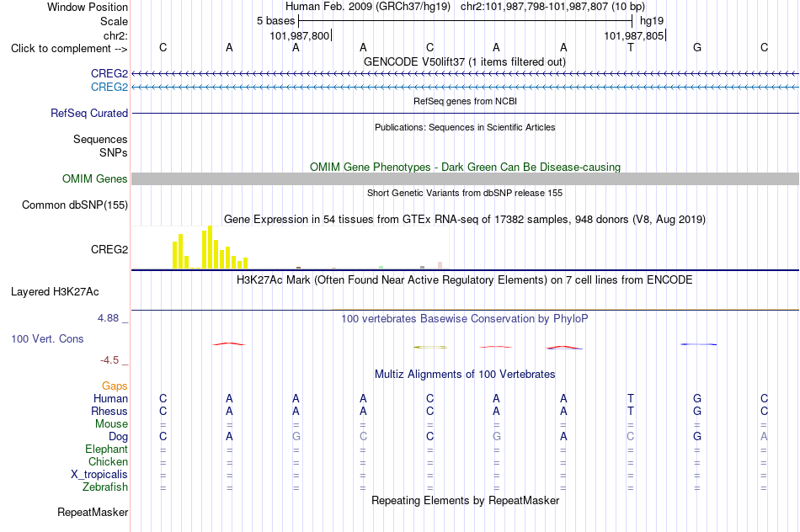This screenshot has width=800, height=532.
Task: Select the dark blue CREG2 GENCODE transcript label
Action: (x=109, y=73)
